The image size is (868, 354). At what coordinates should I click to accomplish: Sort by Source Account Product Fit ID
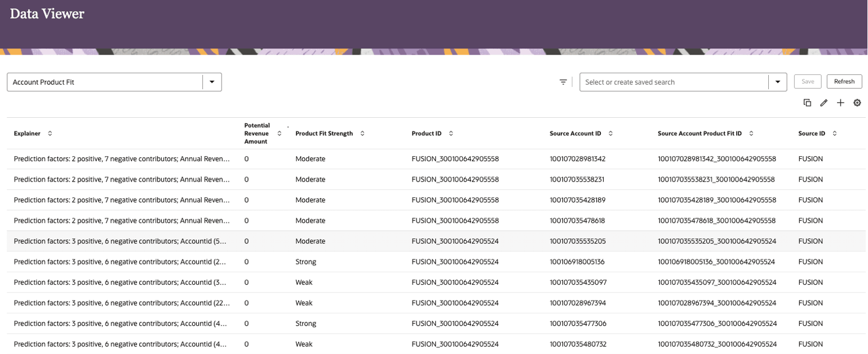click(751, 134)
